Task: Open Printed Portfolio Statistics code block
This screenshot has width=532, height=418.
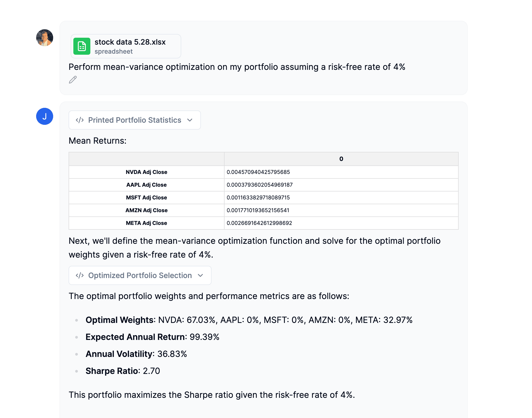Action: coord(134,120)
